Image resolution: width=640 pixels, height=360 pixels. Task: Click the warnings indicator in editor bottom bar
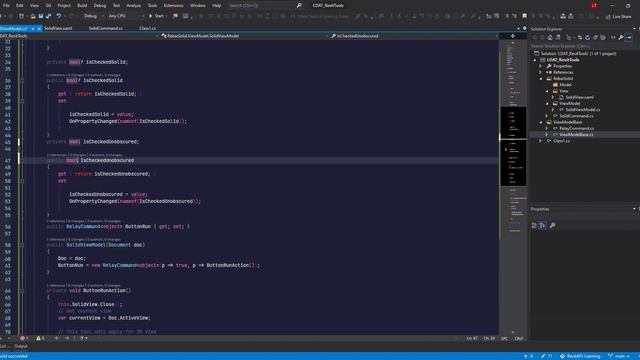[40, 338]
